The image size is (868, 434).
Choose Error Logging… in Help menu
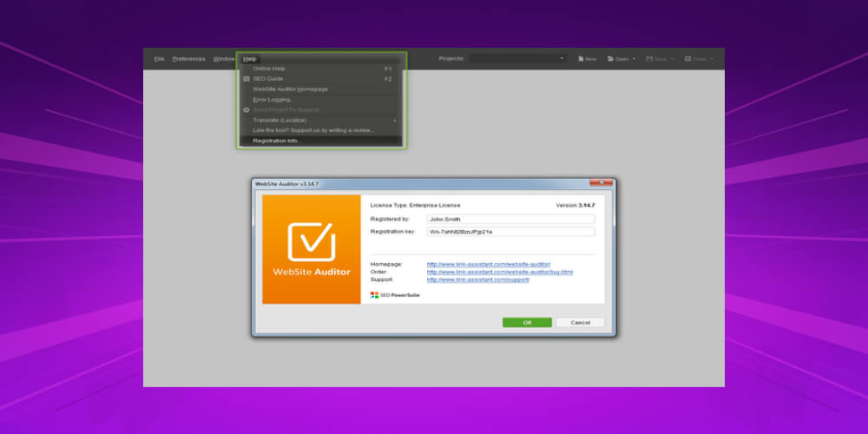pos(321,100)
